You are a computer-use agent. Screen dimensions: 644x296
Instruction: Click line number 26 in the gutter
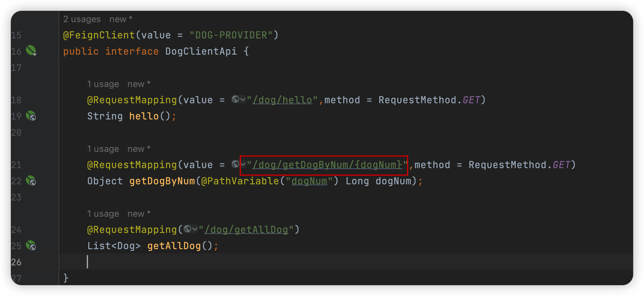coord(16,262)
